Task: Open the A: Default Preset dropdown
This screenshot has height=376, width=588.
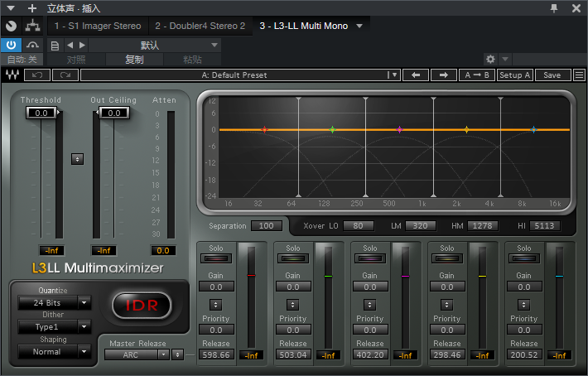Action: click(240, 75)
